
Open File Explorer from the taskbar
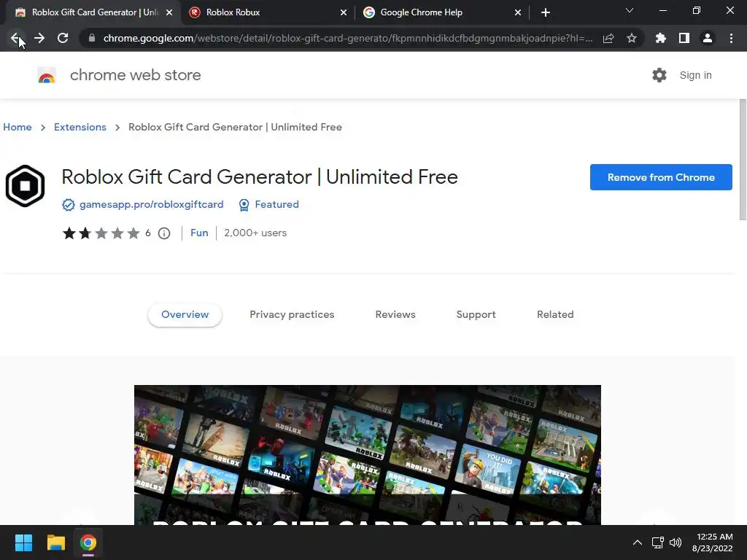(x=55, y=542)
